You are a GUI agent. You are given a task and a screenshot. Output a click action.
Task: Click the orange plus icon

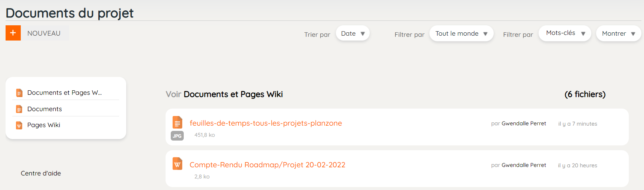click(13, 33)
